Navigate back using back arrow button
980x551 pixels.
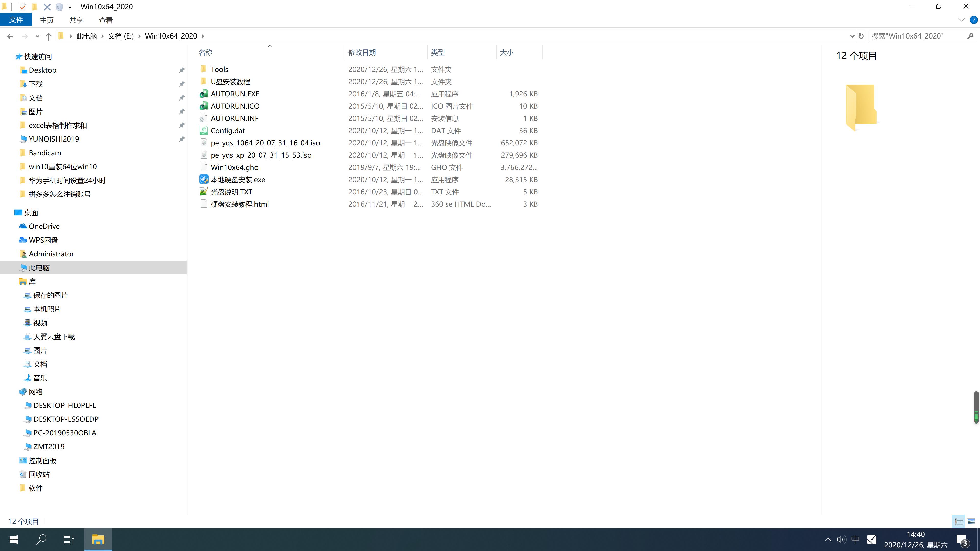[9, 36]
